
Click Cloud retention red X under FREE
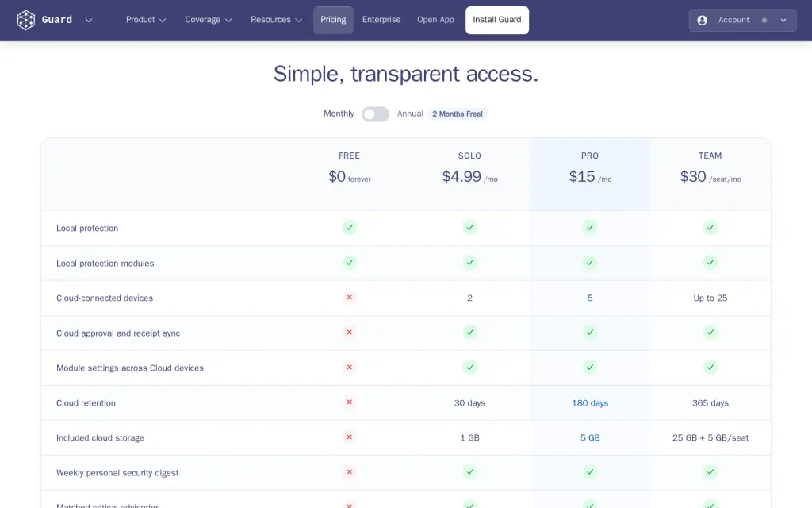point(350,402)
